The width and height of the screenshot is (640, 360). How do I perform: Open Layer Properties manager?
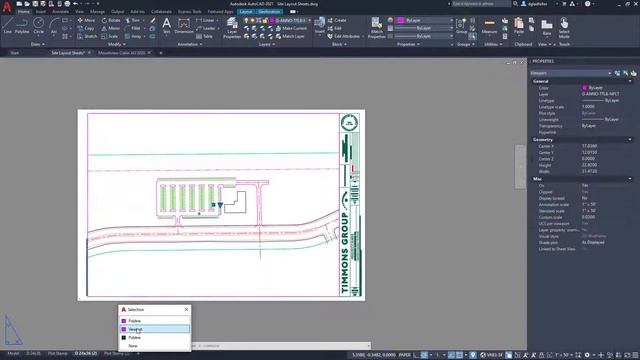tap(232, 28)
